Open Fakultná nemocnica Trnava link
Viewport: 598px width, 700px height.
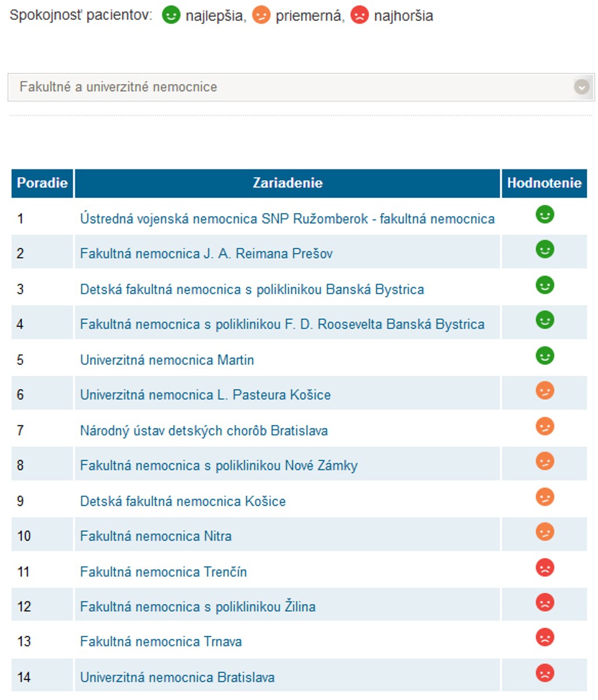pos(161,642)
